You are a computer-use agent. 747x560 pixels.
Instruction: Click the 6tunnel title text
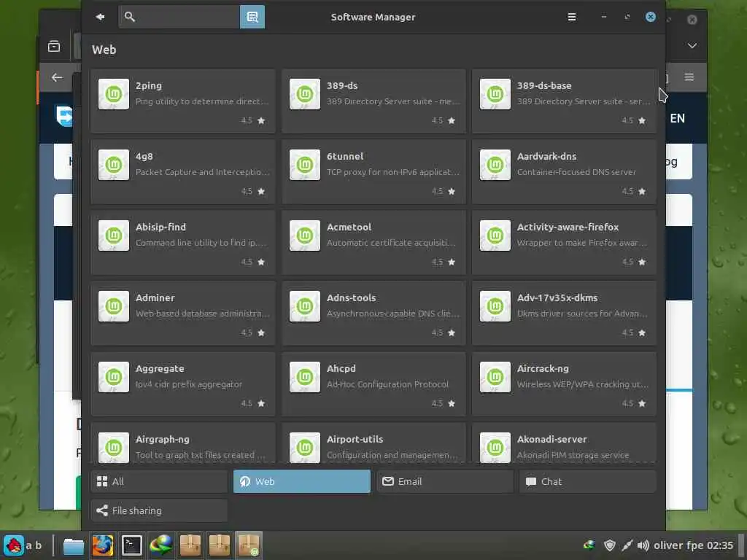345,156
